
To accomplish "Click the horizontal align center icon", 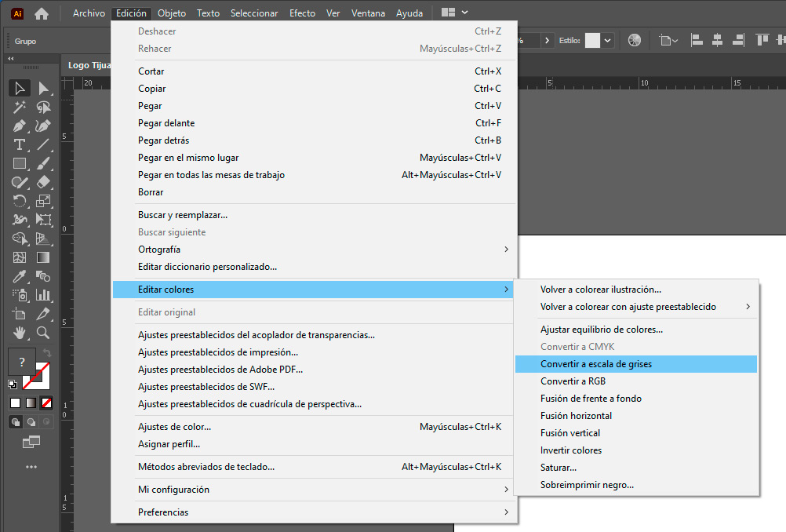I will point(717,40).
